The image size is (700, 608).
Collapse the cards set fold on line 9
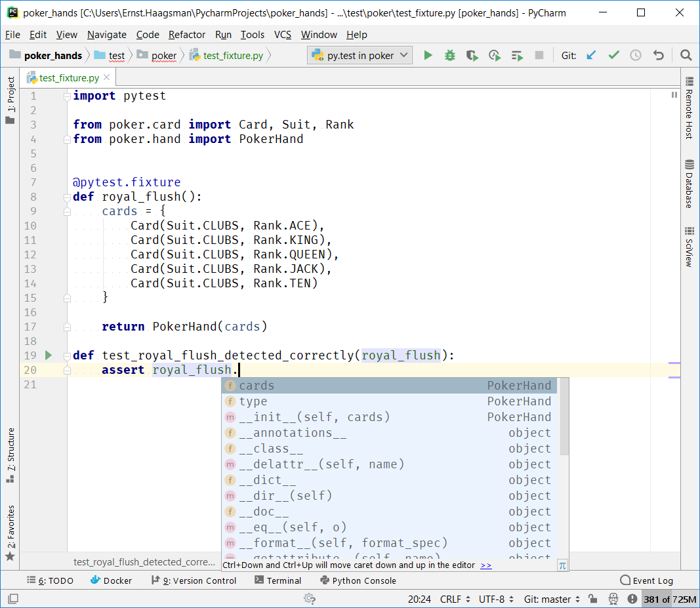(x=67, y=211)
